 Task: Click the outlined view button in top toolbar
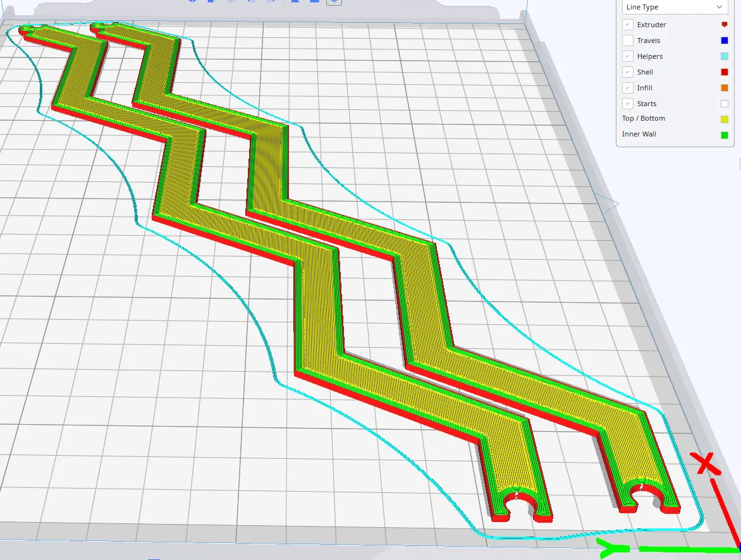(x=334, y=2)
